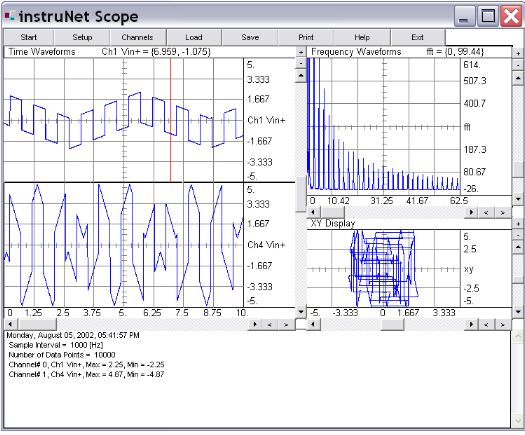This screenshot has width=525, height=435.
Task: Click the less-than button under Frequency Waveforms
Action: click(x=487, y=212)
